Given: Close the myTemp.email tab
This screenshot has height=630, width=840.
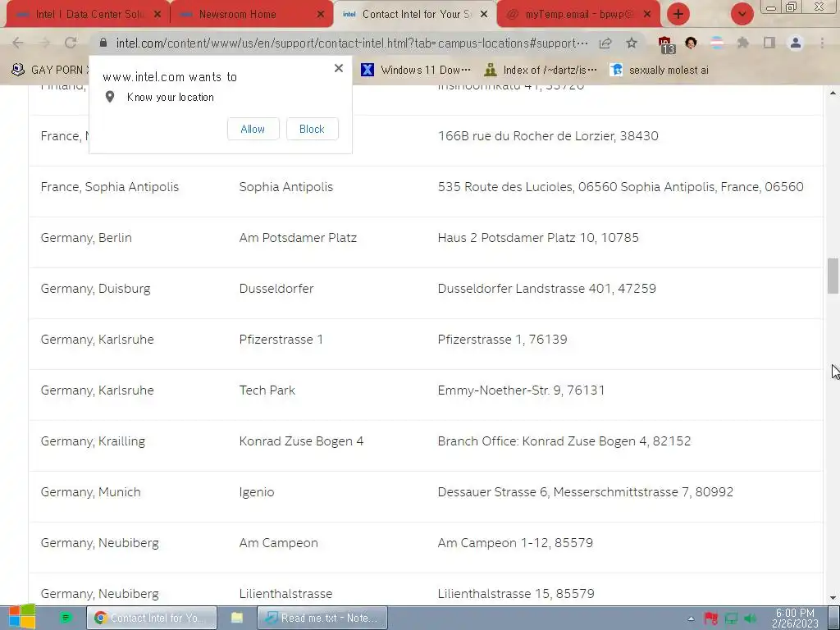Looking at the screenshot, I should (x=647, y=15).
